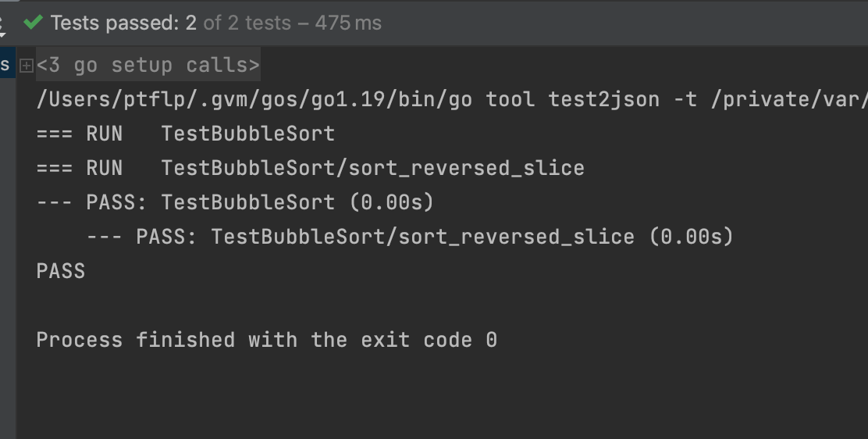Click the word 'tool' in the go command
This screenshot has width=868, height=439.
[x=510, y=100]
